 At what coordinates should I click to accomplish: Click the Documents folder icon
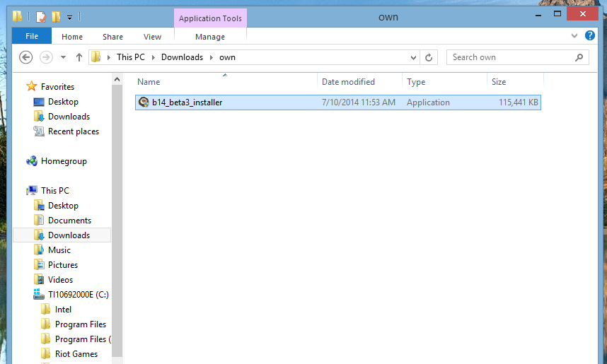point(39,220)
